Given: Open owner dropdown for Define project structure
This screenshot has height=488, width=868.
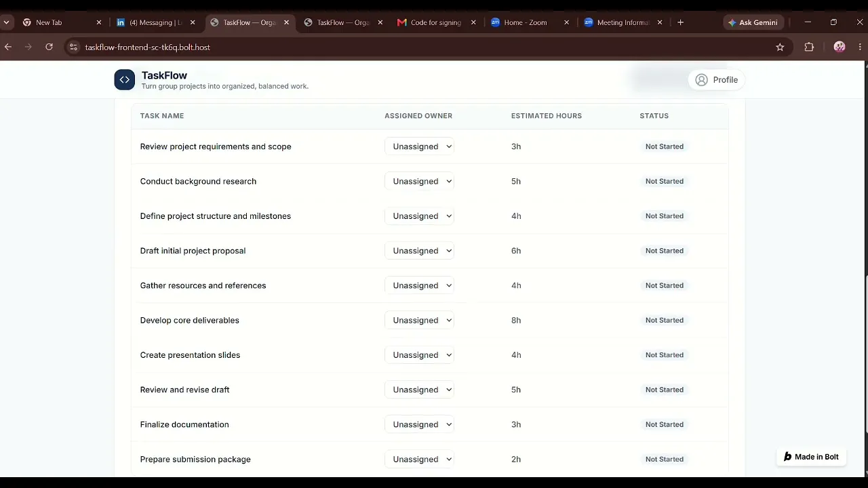Looking at the screenshot, I should (x=419, y=216).
